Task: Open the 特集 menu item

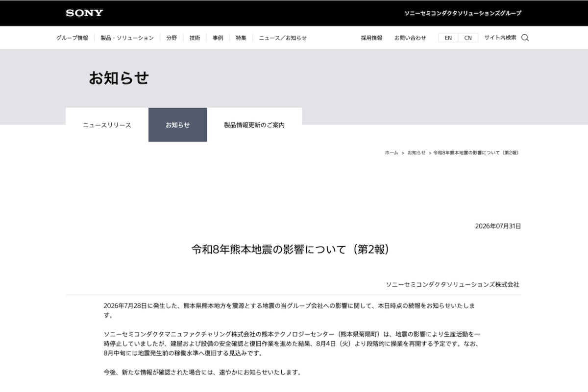Action: (x=241, y=38)
